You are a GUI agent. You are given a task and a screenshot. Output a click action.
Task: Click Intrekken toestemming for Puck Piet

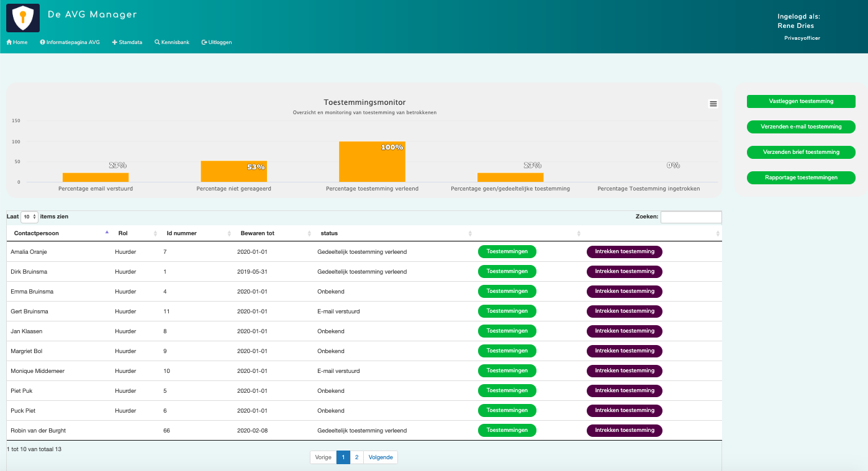tap(625, 410)
